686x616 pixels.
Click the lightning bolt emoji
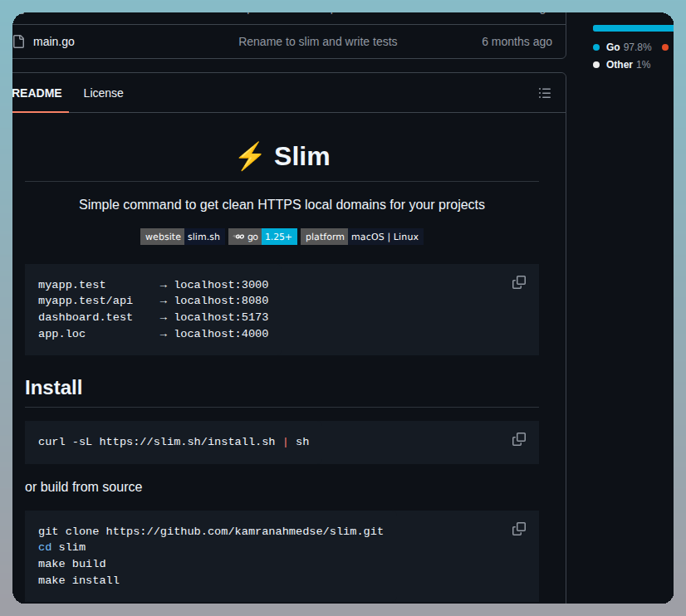coord(250,156)
